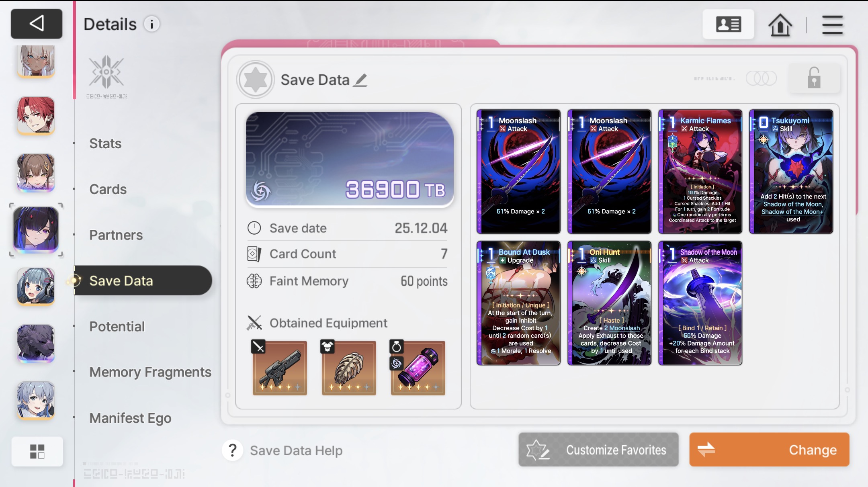Image resolution: width=868 pixels, height=487 pixels.
Task: Select the Potential menu item
Action: [x=117, y=326]
